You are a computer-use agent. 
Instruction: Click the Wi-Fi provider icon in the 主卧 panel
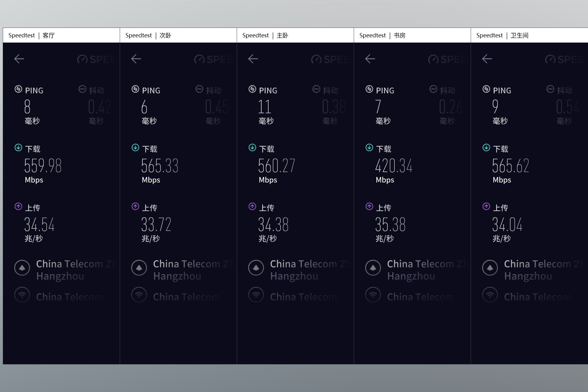256,295
